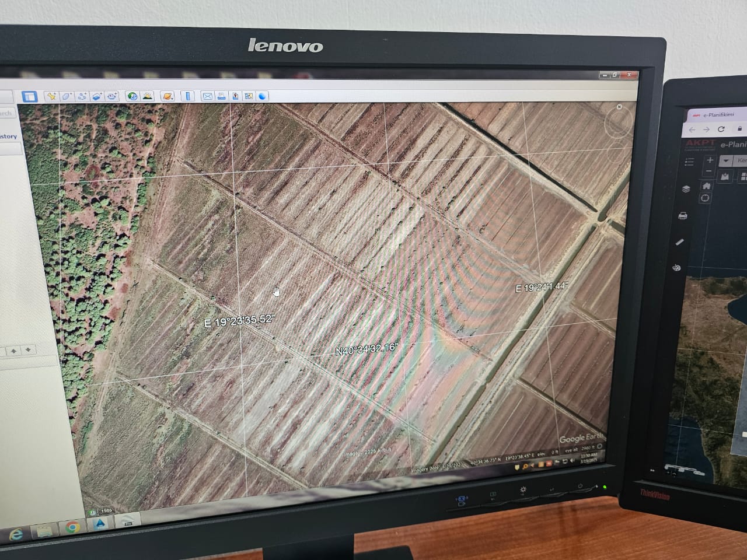Select the Add Path tool
This screenshot has width=747, height=560.
click(82, 96)
